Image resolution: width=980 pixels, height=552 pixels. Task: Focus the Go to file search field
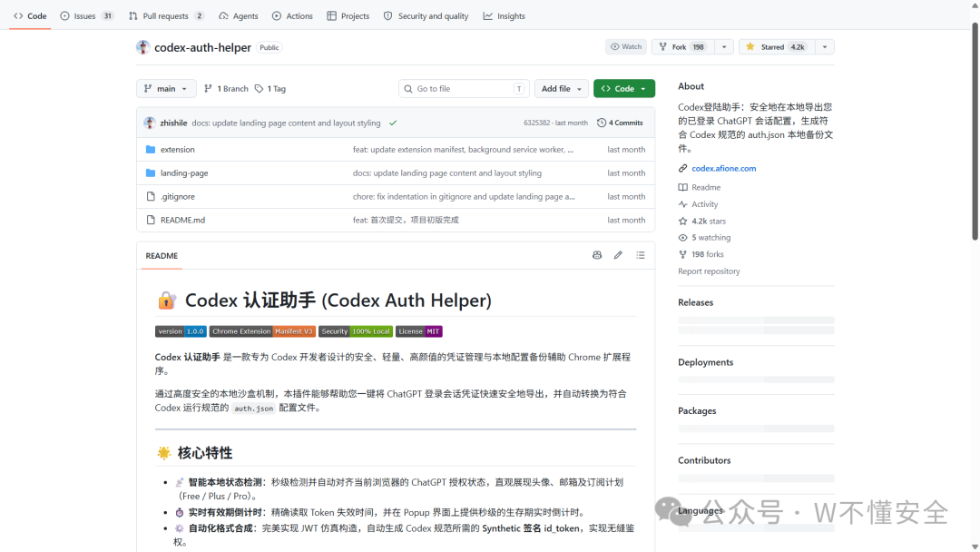[x=464, y=89]
